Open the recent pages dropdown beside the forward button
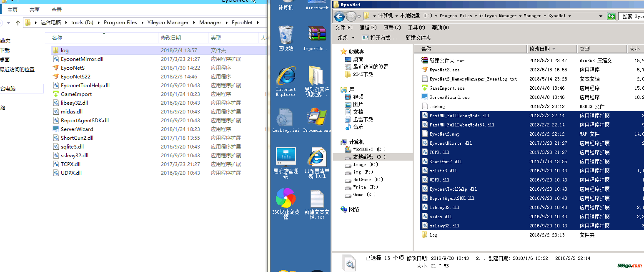This screenshot has height=272, width=644. click(359, 17)
